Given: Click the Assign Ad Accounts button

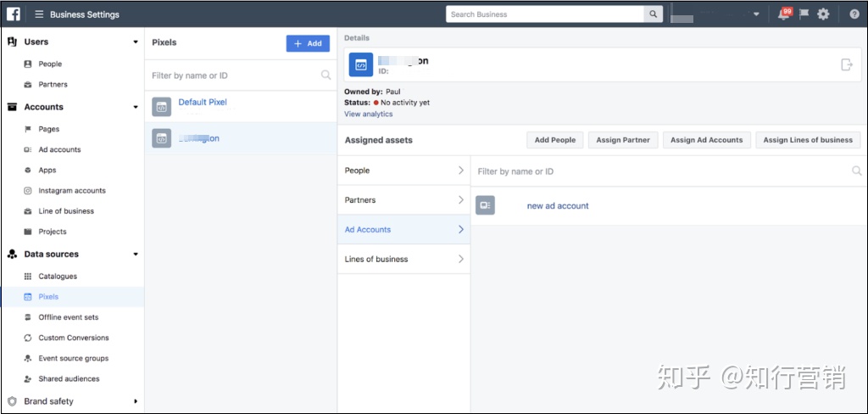Looking at the screenshot, I should (x=706, y=140).
